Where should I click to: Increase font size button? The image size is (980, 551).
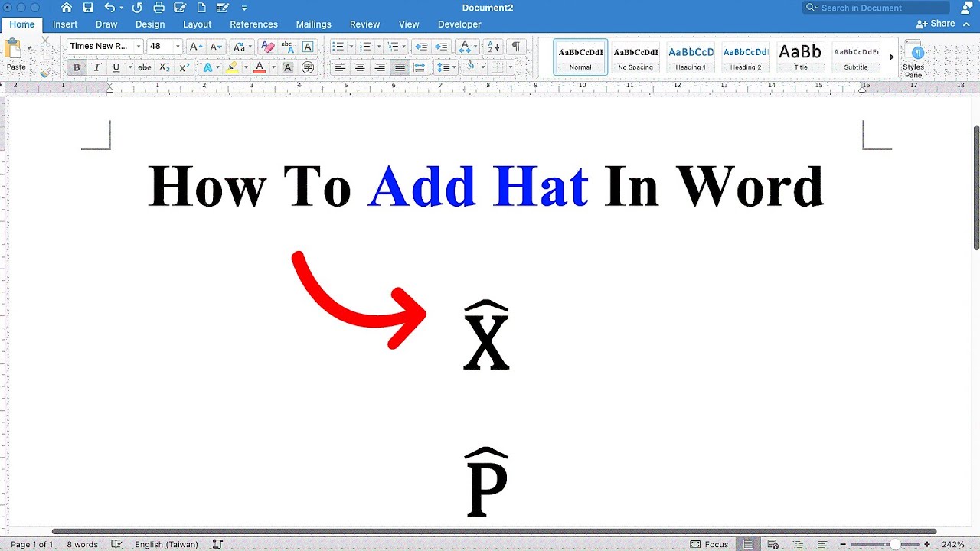point(196,47)
